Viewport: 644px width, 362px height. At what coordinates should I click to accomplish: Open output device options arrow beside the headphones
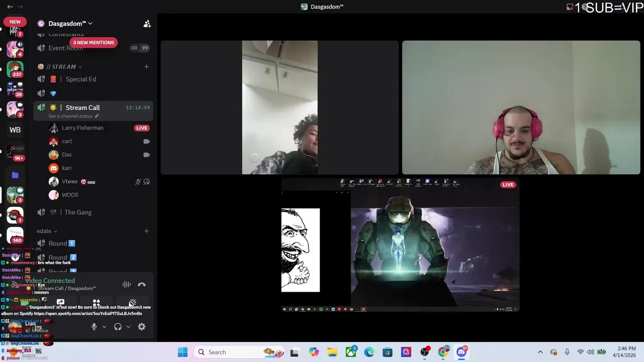coord(128,327)
